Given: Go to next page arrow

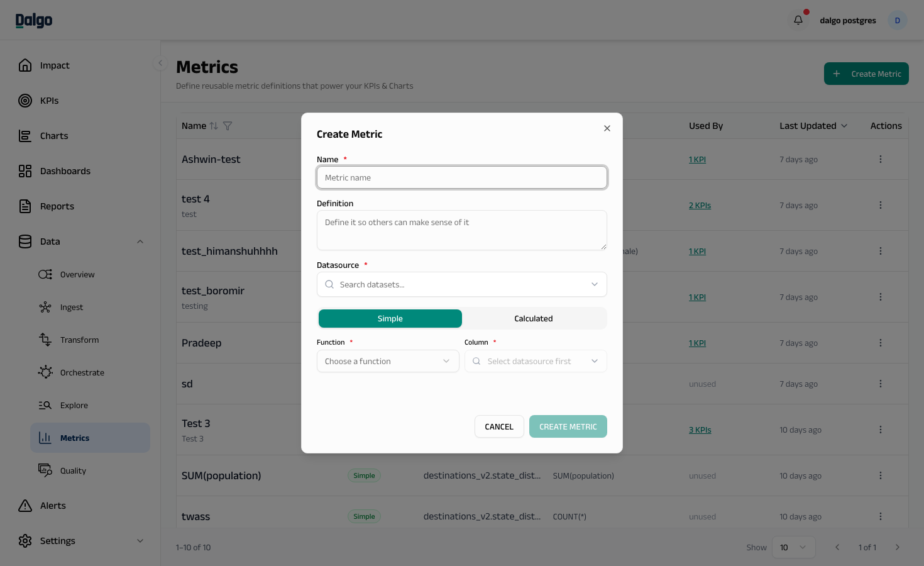Looking at the screenshot, I should pyautogui.click(x=897, y=547).
